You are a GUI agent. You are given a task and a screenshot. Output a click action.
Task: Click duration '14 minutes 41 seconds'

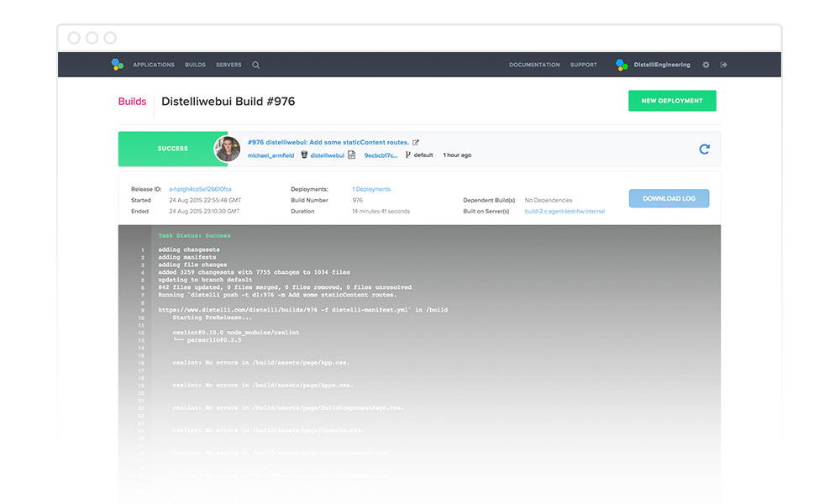point(381,212)
